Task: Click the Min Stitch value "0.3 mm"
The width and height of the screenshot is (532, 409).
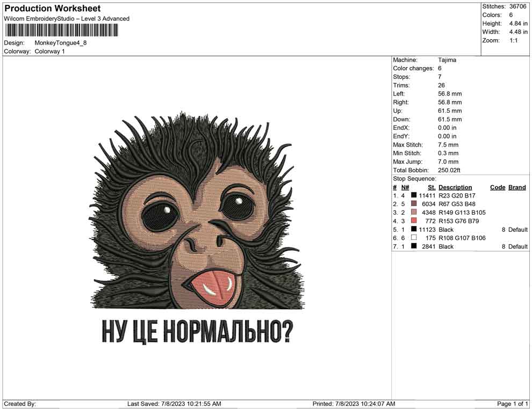Action: click(448, 153)
